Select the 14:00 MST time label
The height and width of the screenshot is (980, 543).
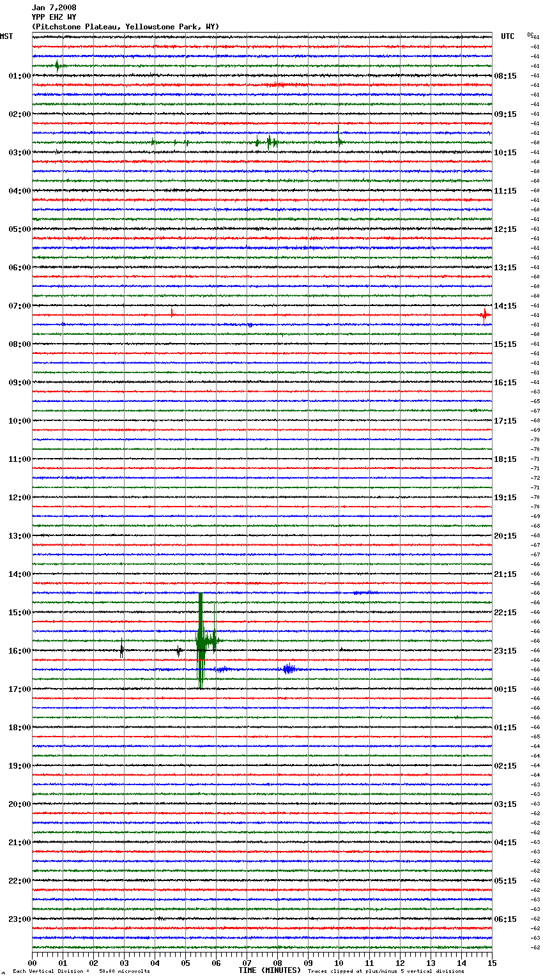[20, 574]
